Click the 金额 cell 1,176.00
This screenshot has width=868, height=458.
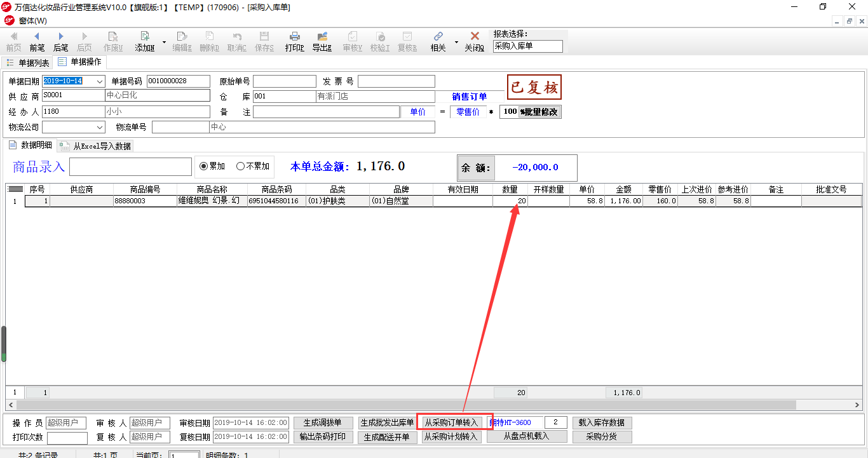[624, 201]
